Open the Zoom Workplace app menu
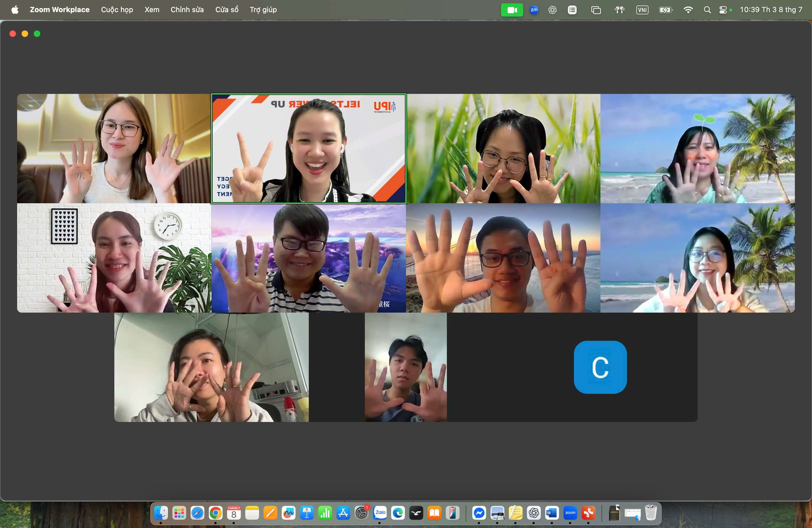The height and width of the screenshot is (528, 812). (60, 10)
